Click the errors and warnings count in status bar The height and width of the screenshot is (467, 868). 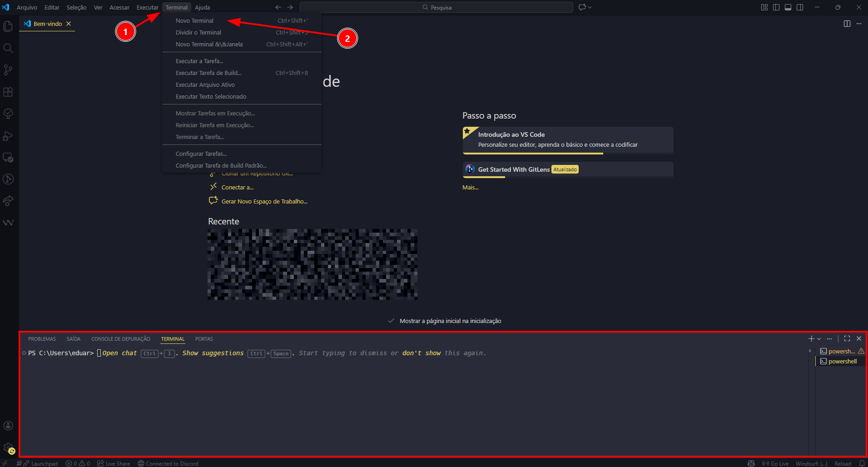(78, 463)
